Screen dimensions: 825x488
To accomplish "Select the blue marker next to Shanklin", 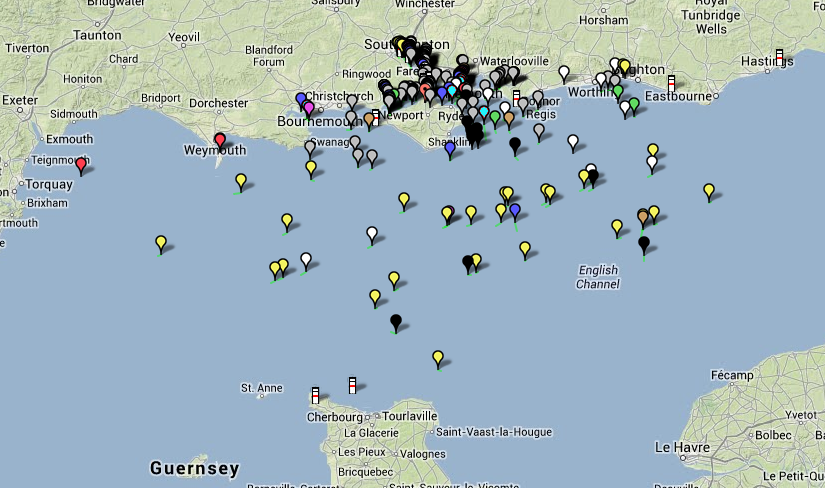I will tap(450, 151).
